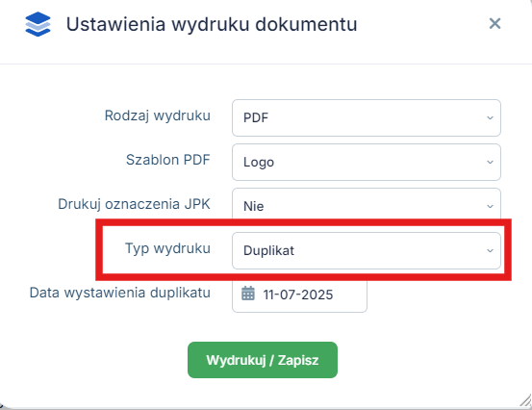
Task: Click the green Wydrukuj / Zapisz button
Action: point(263,360)
